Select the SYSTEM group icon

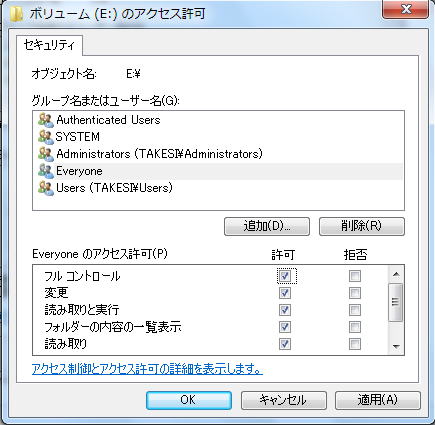pos(46,137)
